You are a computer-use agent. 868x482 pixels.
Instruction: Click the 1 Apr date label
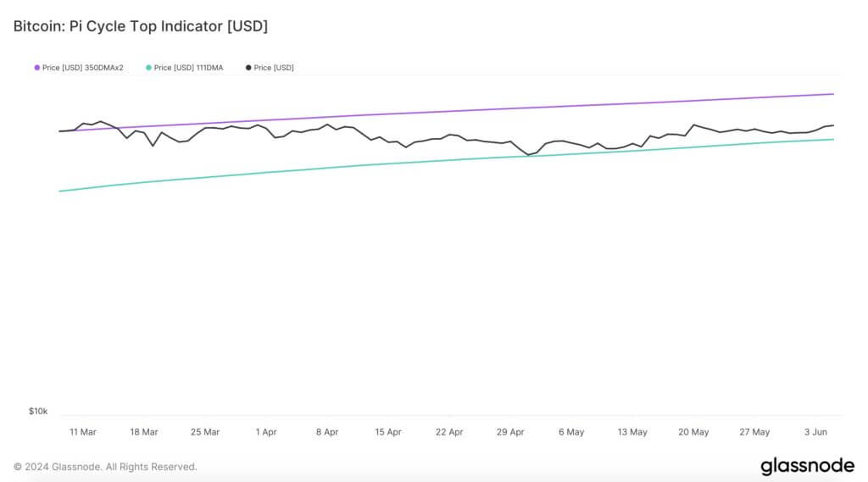pos(266,432)
